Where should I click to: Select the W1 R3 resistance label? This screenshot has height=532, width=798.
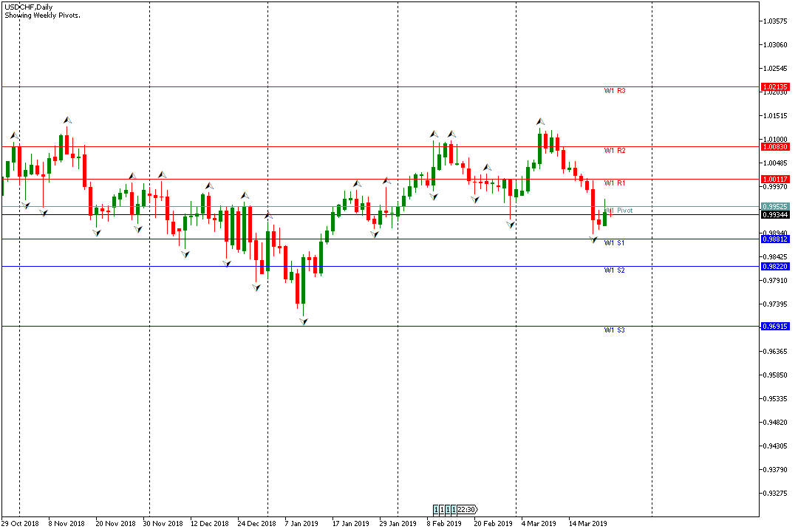(x=614, y=91)
